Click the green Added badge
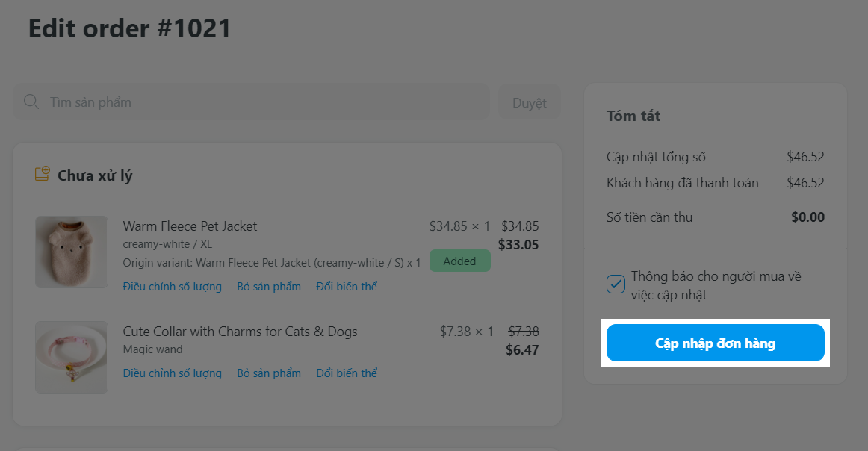 coord(459,261)
